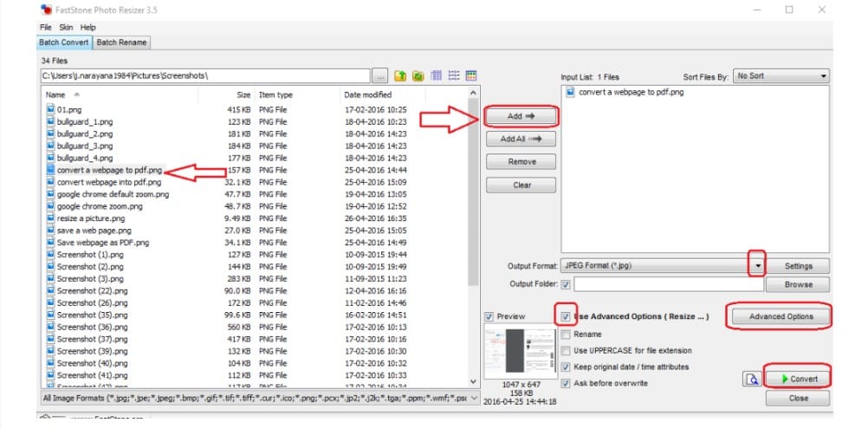868x429 pixels.
Task: Select save a web page.png
Action: 94,231
